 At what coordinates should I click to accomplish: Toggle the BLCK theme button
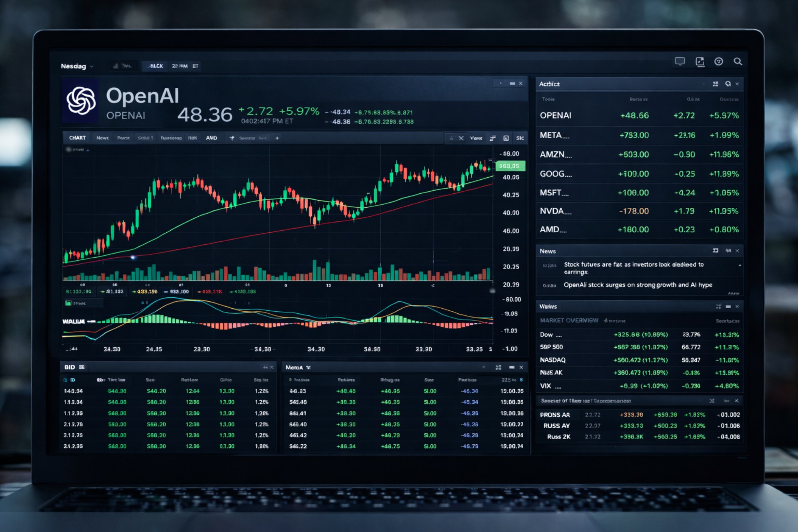click(x=155, y=66)
